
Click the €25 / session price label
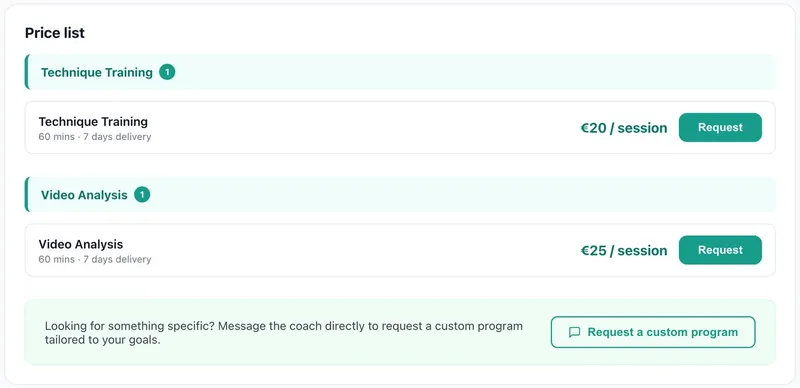pos(623,250)
